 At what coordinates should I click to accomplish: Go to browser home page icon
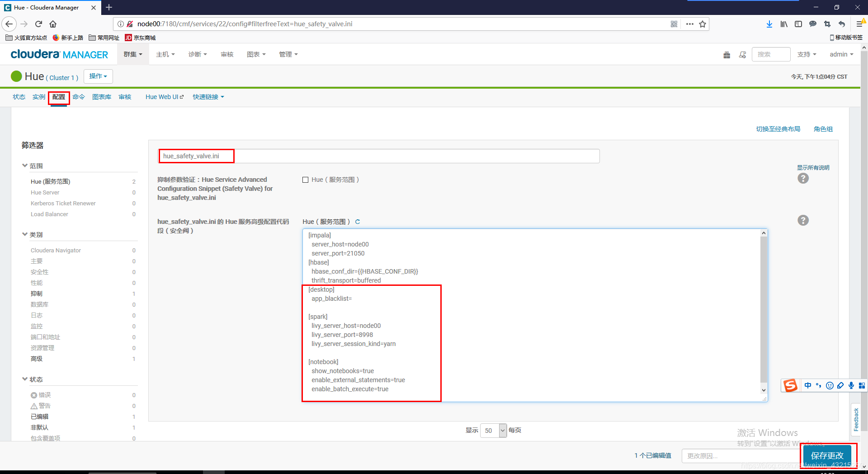53,24
